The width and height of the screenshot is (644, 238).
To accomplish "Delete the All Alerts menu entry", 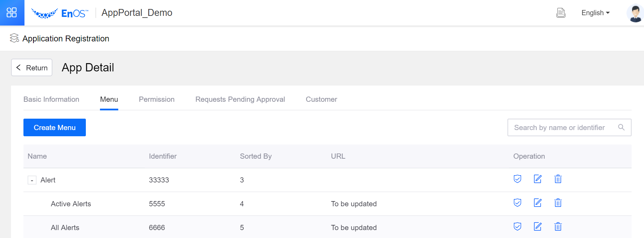I will click(558, 227).
